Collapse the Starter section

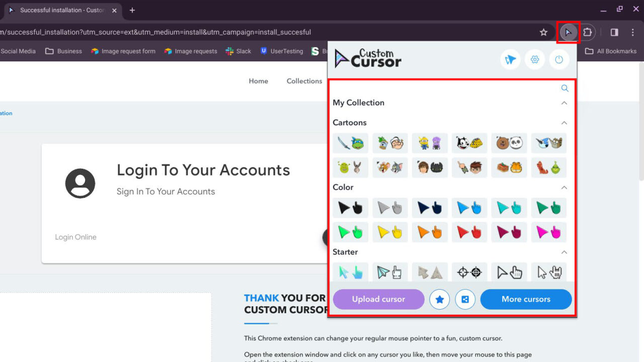click(x=564, y=252)
